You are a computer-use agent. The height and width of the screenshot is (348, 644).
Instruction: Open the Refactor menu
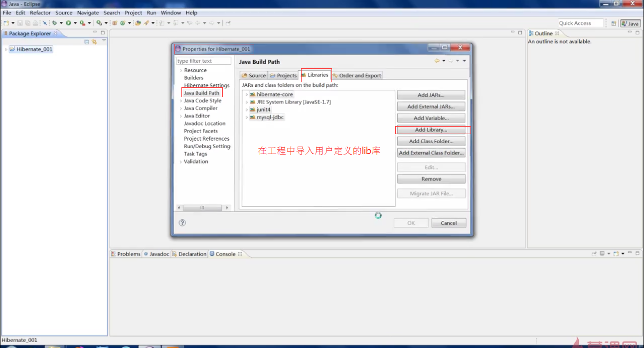40,12
